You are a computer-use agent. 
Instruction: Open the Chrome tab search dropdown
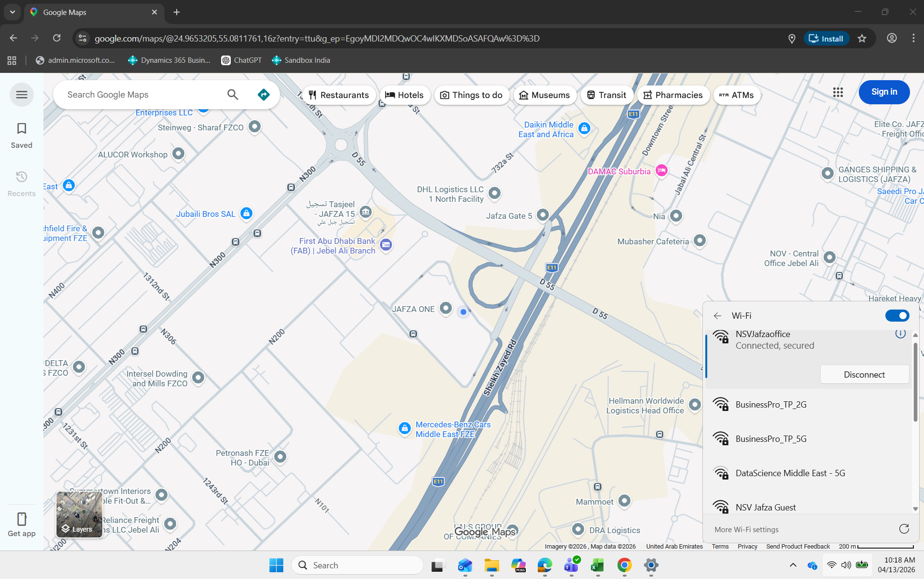tap(13, 12)
